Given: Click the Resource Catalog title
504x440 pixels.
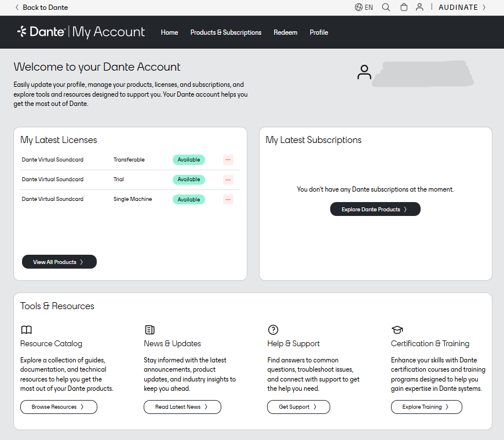Looking at the screenshot, I should coord(51,344).
